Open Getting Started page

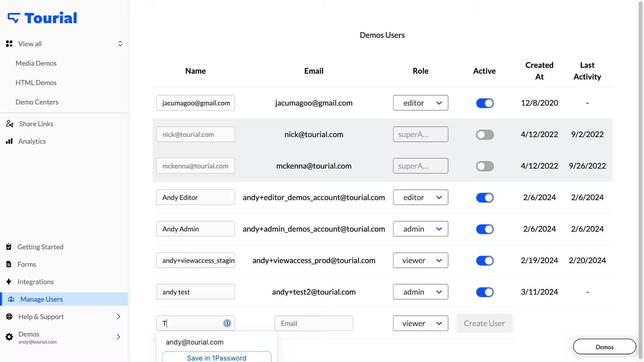[40, 247]
